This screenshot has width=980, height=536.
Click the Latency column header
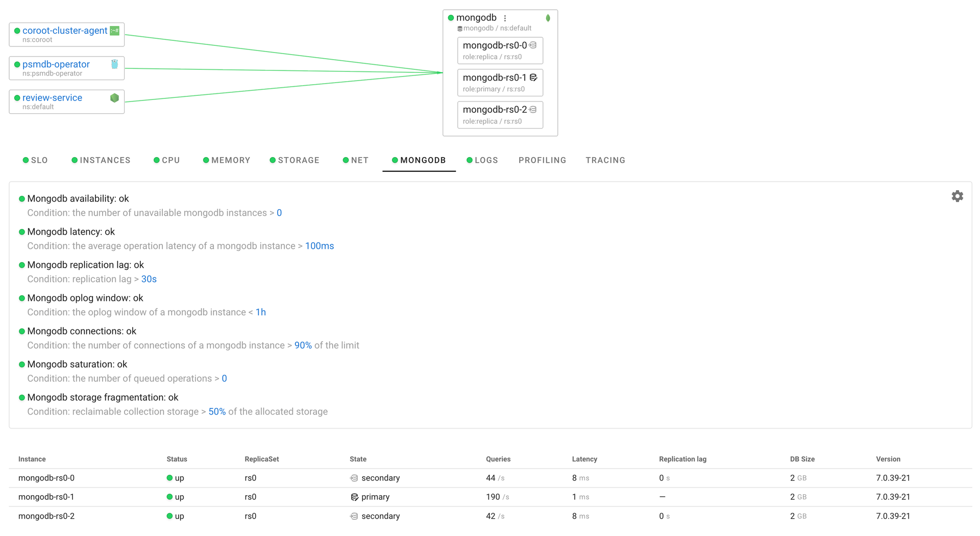(584, 459)
